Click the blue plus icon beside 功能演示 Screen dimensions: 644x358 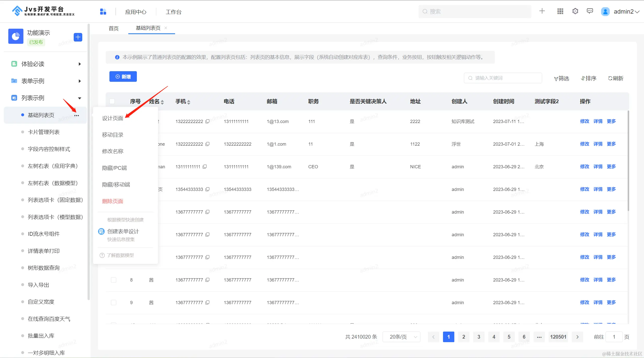coord(78,37)
